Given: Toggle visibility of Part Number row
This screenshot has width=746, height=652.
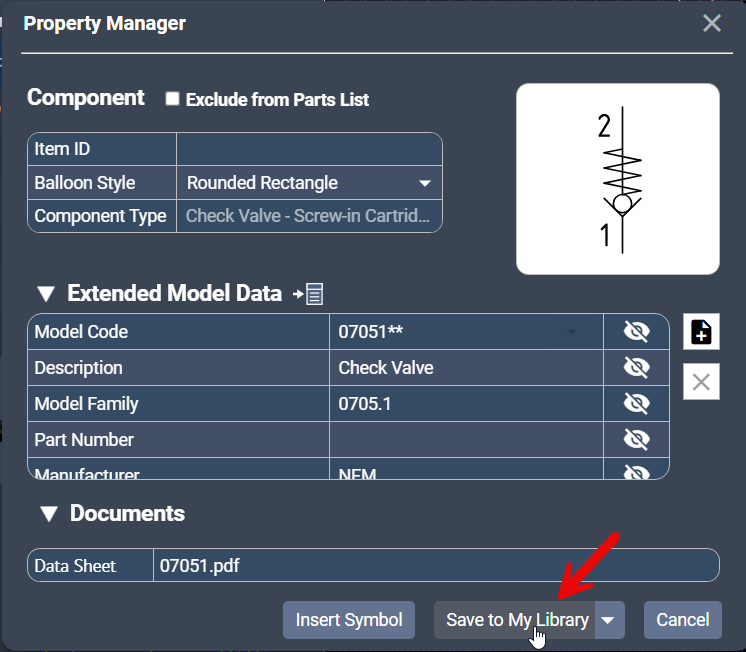Looking at the screenshot, I should [x=637, y=440].
